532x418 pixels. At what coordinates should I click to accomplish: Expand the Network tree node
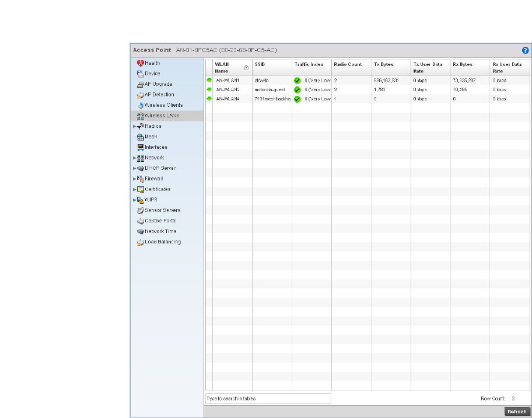click(134, 158)
